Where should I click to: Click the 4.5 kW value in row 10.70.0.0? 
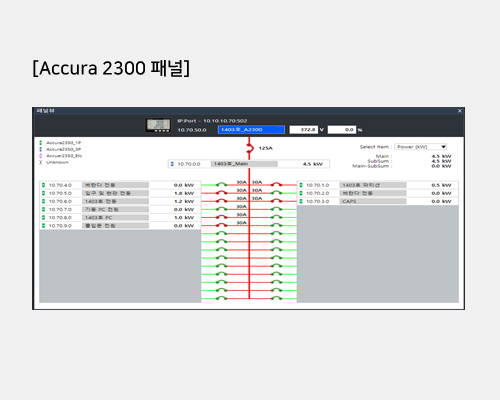tap(313, 164)
